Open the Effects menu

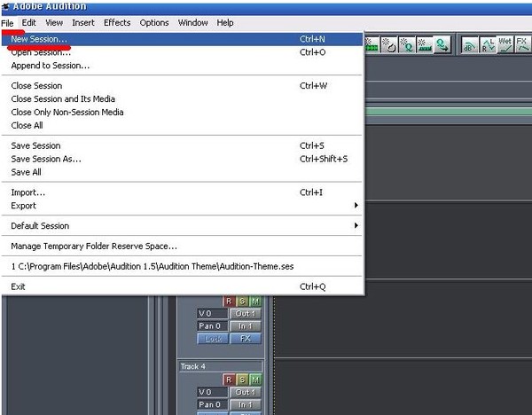(117, 23)
